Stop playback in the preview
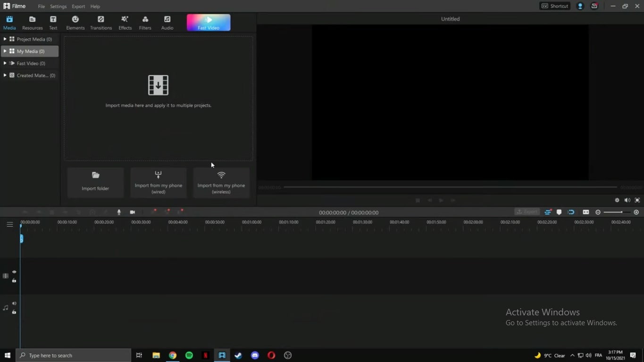 point(418,200)
